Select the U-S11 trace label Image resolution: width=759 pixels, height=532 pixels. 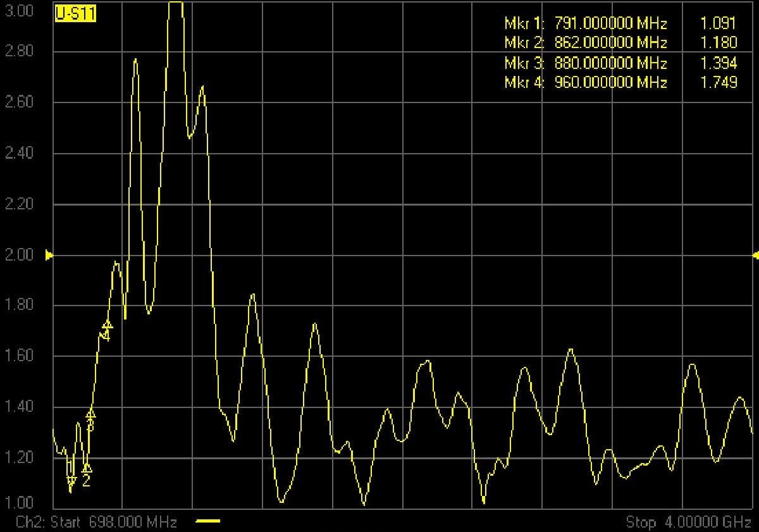[x=75, y=14]
